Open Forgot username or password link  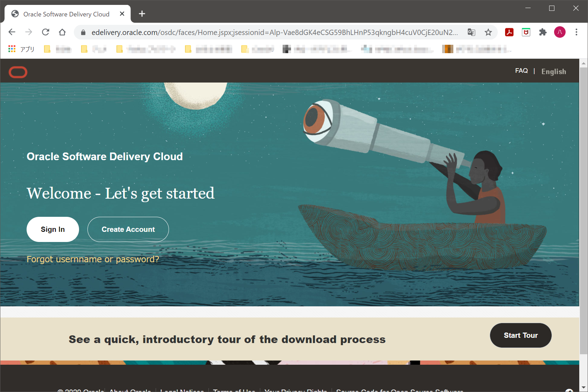pos(93,259)
